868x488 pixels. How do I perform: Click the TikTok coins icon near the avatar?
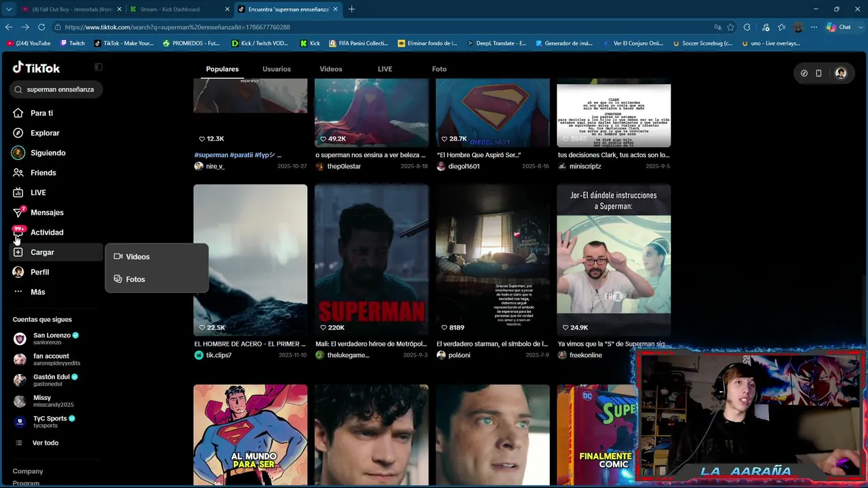click(804, 73)
